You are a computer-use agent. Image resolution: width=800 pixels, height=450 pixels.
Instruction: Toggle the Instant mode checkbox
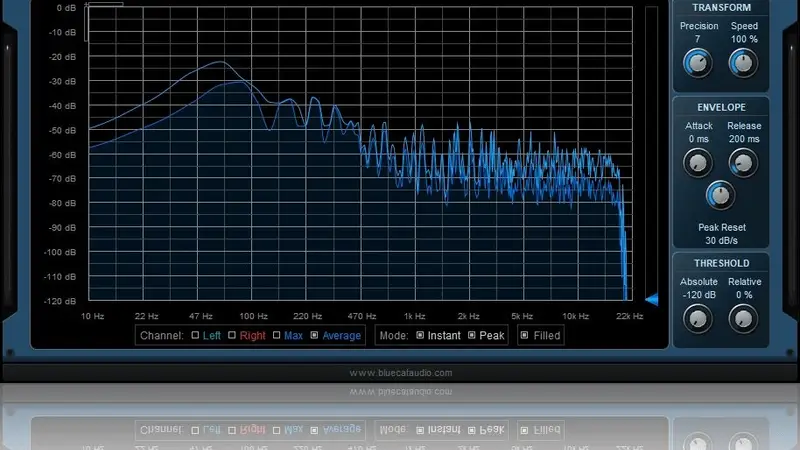pos(420,336)
